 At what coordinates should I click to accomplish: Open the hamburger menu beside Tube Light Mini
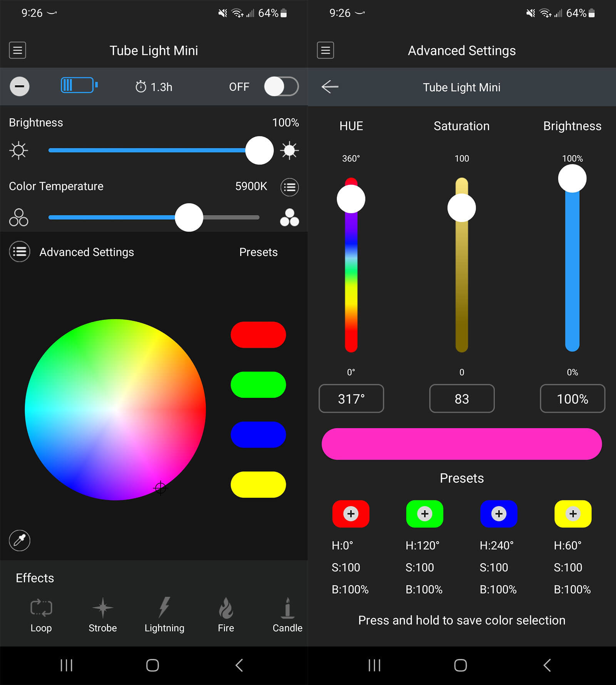17,50
